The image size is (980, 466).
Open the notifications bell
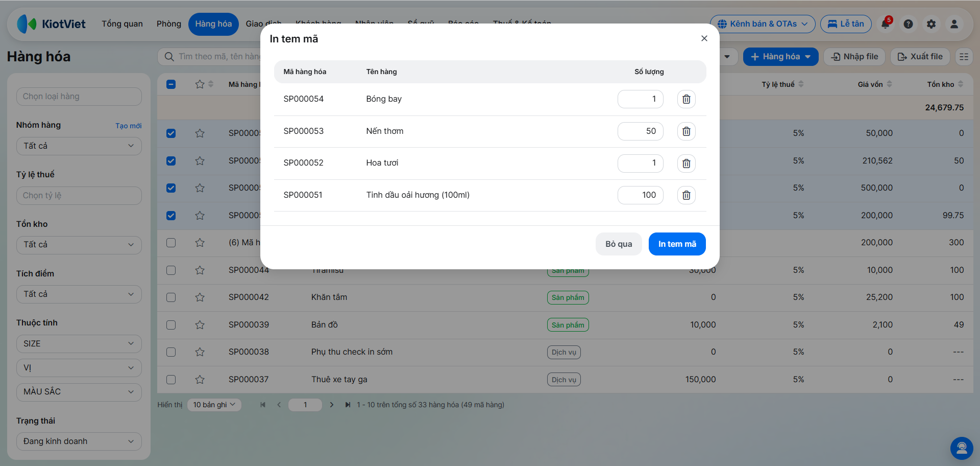pos(886,24)
